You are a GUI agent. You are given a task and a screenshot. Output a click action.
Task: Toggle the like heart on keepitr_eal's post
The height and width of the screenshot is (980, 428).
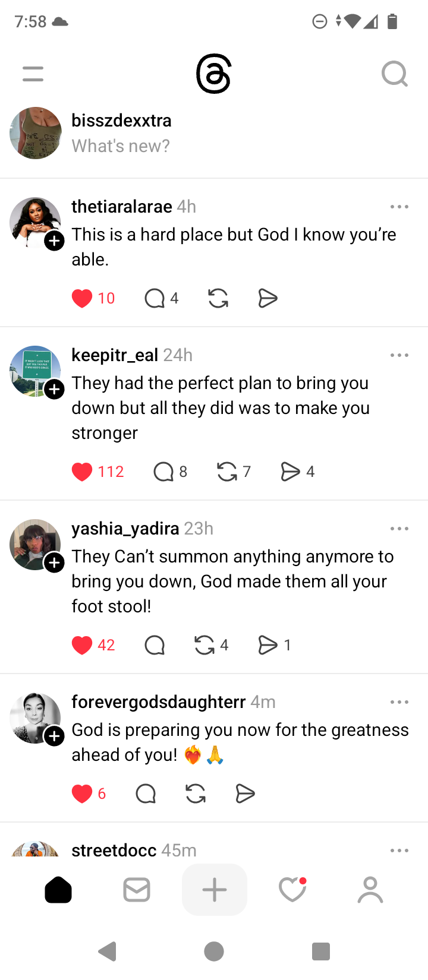click(x=82, y=472)
